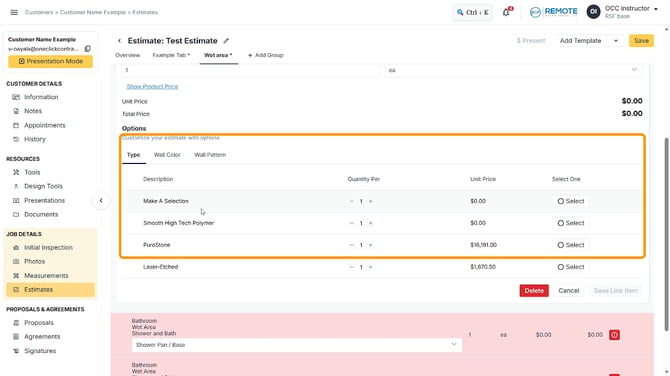Click the OI user avatar
Viewport: 670px width, 376px height.
click(593, 12)
